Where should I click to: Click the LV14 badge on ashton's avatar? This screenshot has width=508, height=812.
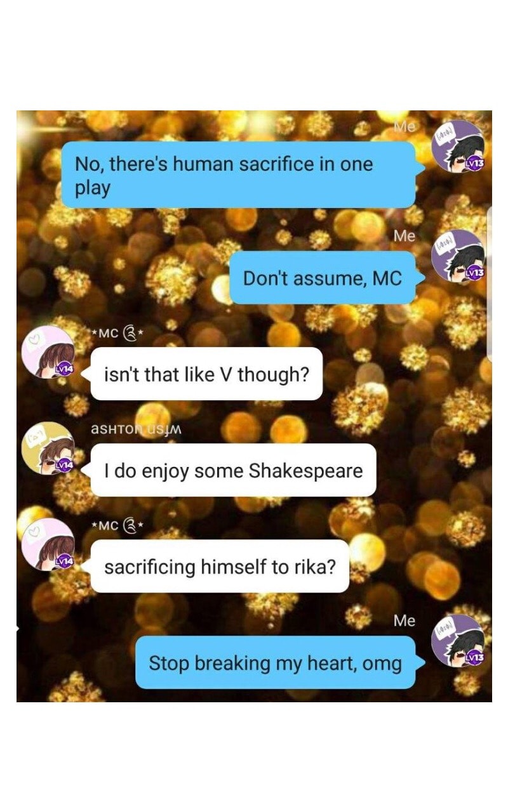point(64,465)
